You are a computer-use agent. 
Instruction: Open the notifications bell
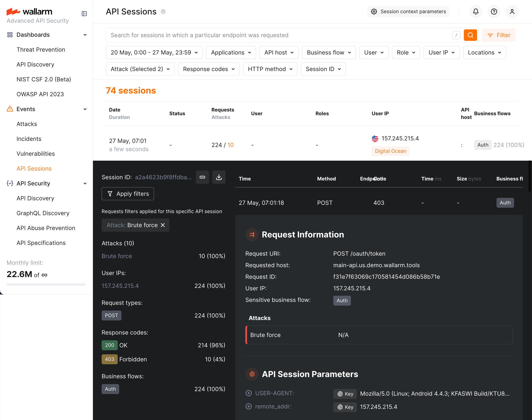[476, 12]
